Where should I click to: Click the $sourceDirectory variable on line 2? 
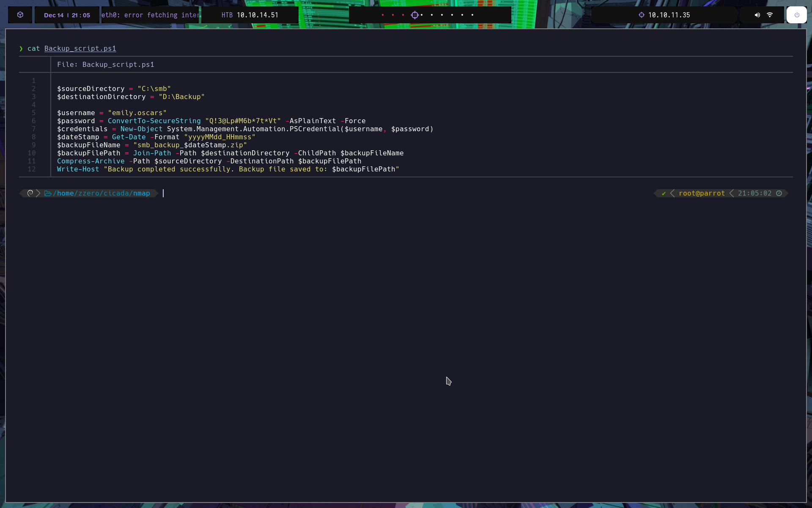pyautogui.click(x=91, y=89)
